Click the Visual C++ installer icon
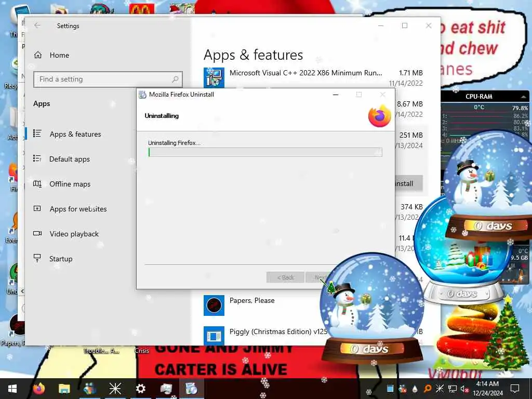532x399 pixels. (x=214, y=78)
